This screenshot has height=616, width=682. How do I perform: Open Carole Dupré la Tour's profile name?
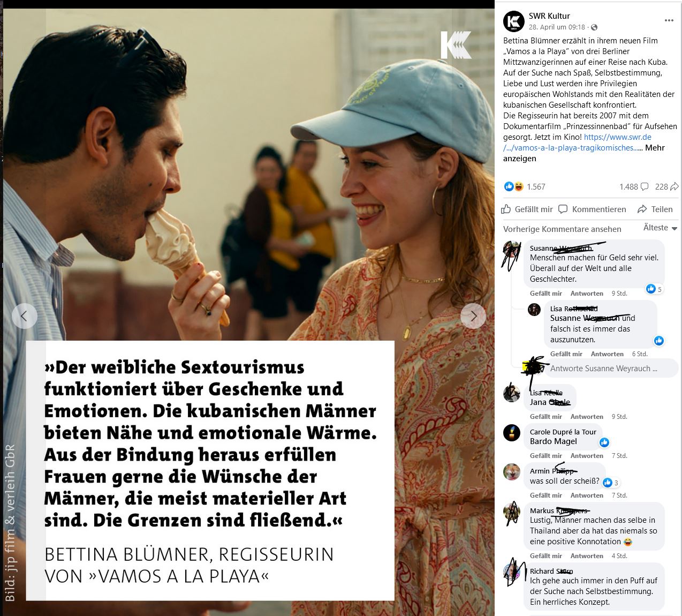point(563,432)
